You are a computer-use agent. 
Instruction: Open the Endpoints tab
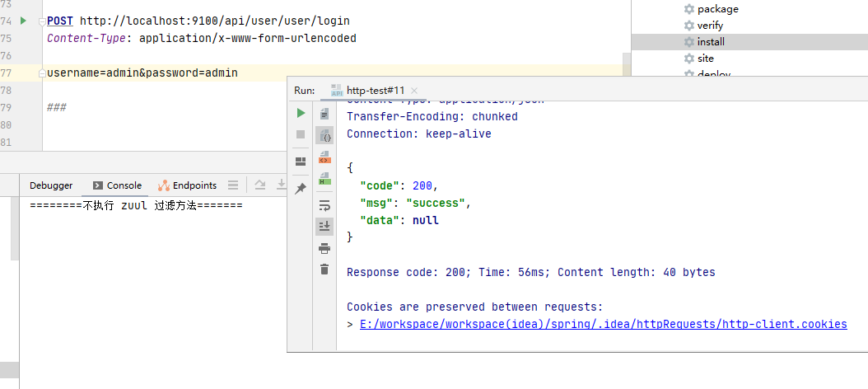[x=188, y=185]
